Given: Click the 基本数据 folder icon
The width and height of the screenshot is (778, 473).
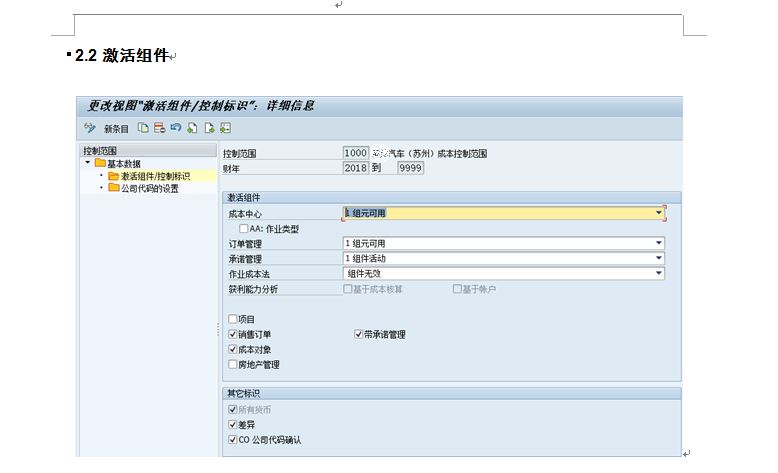Looking at the screenshot, I should 100,163.
